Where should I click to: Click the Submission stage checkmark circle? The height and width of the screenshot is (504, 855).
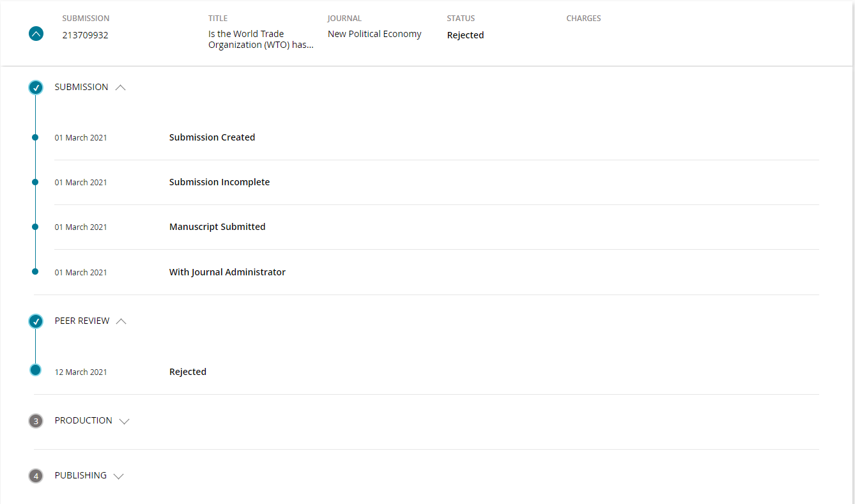click(x=36, y=88)
